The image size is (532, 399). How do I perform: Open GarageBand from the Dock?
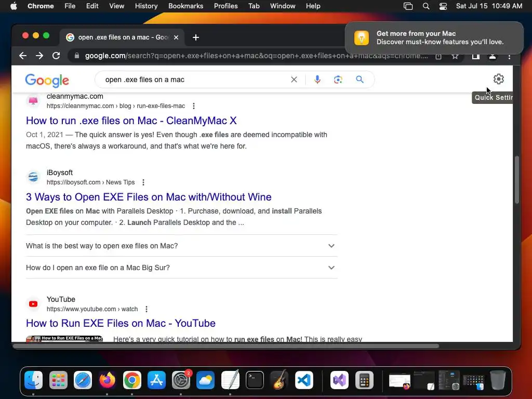279,380
